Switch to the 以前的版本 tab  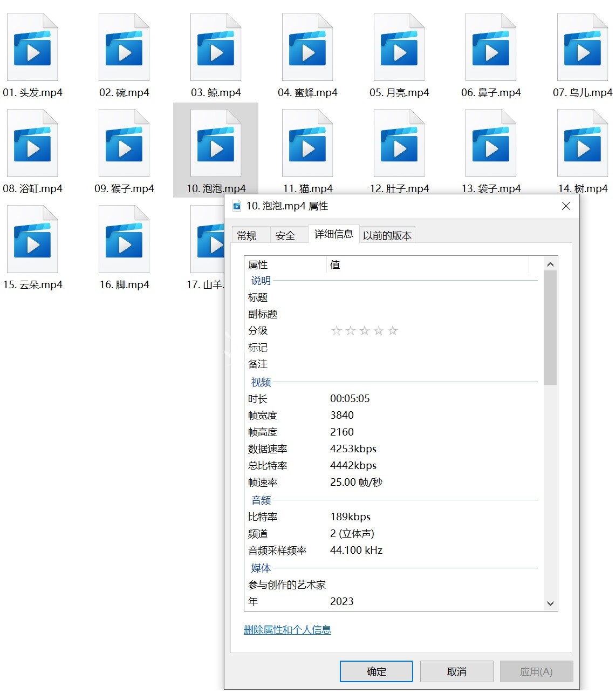pyautogui.click(x=387, y=235)
